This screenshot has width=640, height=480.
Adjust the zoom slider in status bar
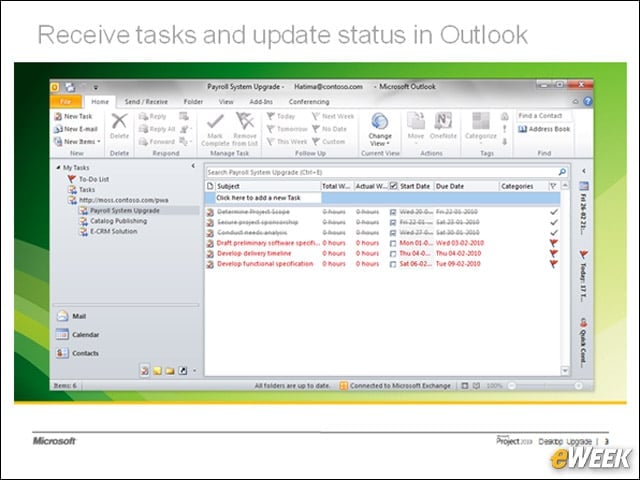[545, 386]
